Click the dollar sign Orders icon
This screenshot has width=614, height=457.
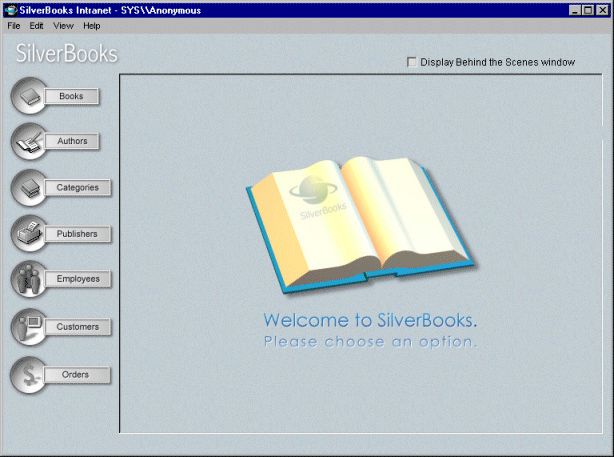pyautogui.click(x=29, y=375)
